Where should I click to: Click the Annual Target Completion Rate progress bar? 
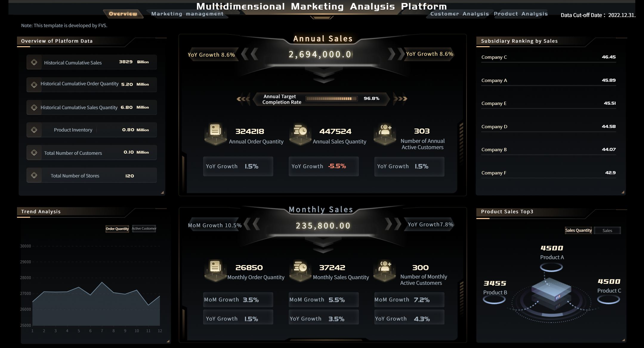331,98
